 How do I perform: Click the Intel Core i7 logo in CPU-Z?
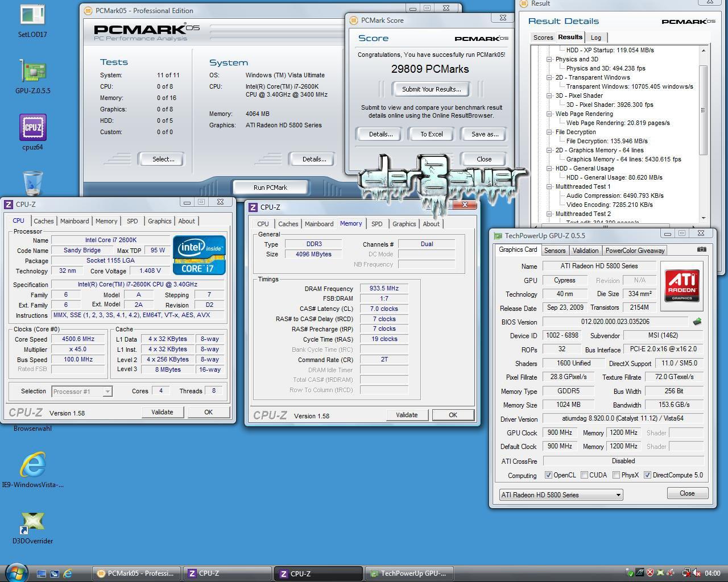point(198,255)
